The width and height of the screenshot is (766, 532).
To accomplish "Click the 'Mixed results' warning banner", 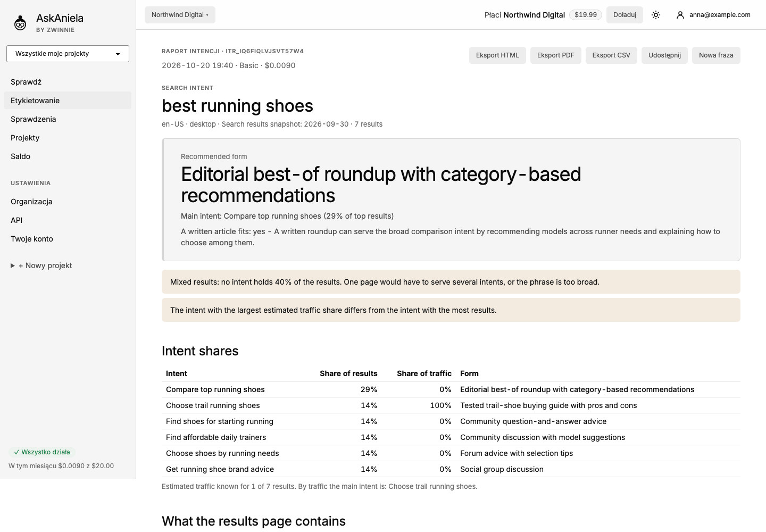I will [451, 282].
